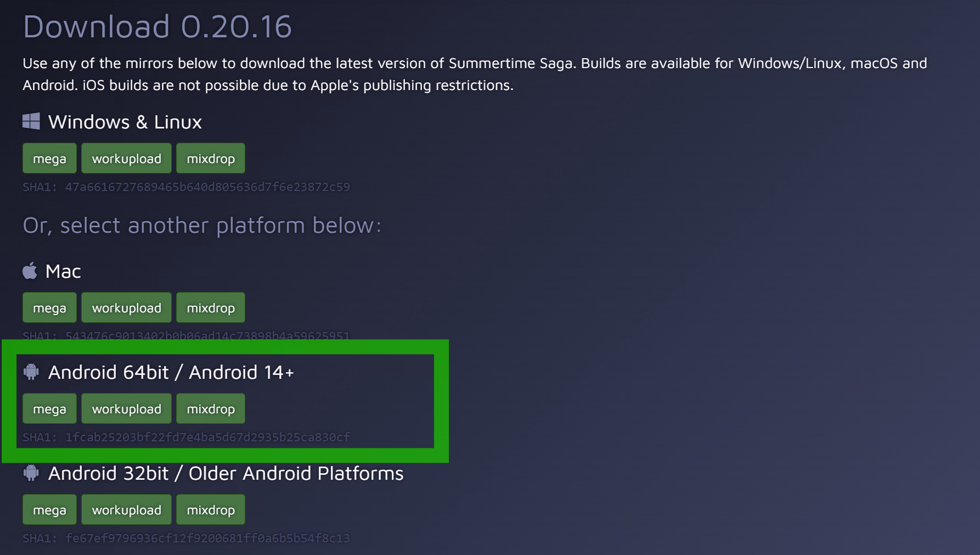Click the Windows & Linux SHA1 hash

pos(207,187)
